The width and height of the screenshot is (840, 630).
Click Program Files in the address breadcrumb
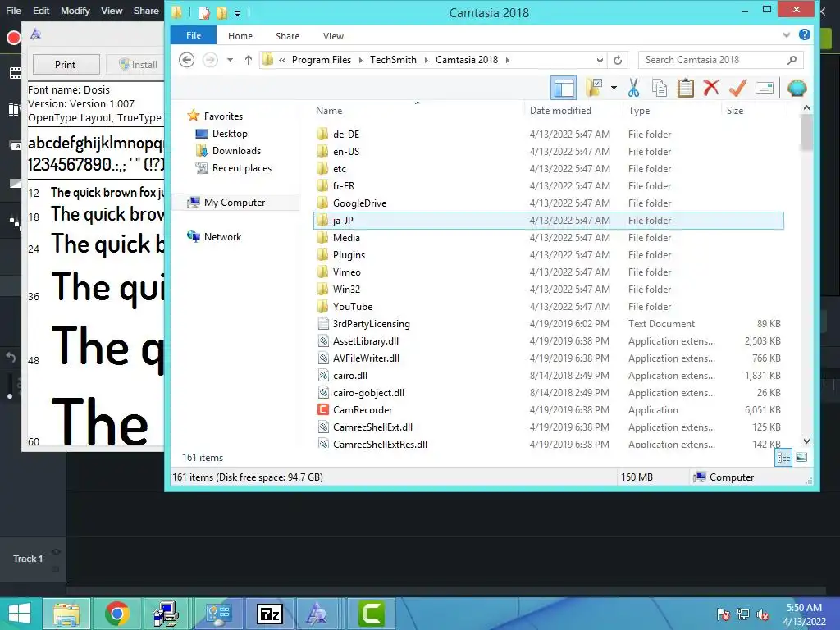(322, 59)
